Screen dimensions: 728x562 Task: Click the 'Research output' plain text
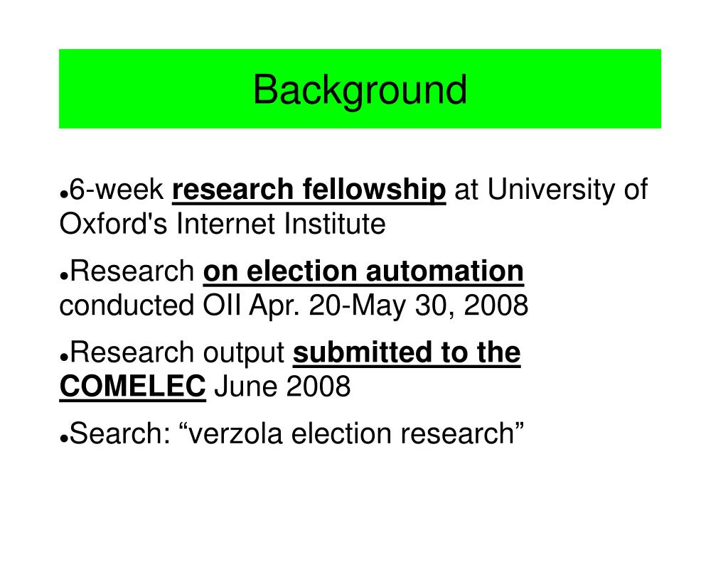tap(177, 352)
